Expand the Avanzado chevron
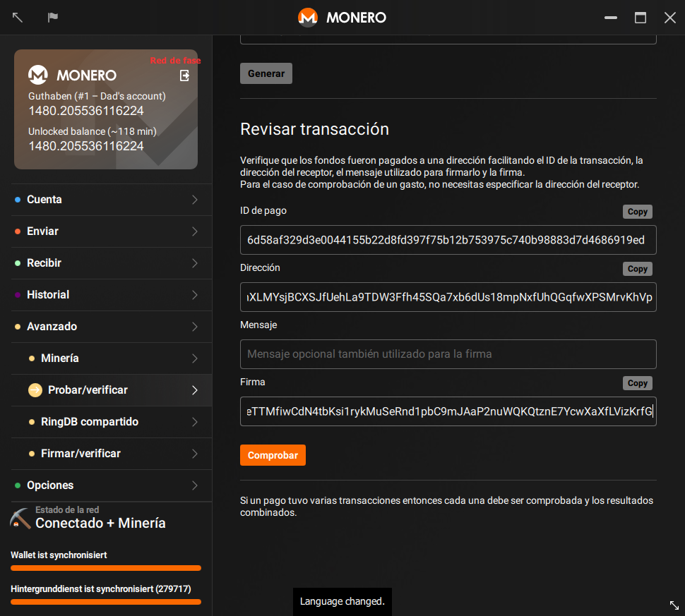The width and height of the screenshot is (685, 616). pyautogui.click(x=195, y=327)
